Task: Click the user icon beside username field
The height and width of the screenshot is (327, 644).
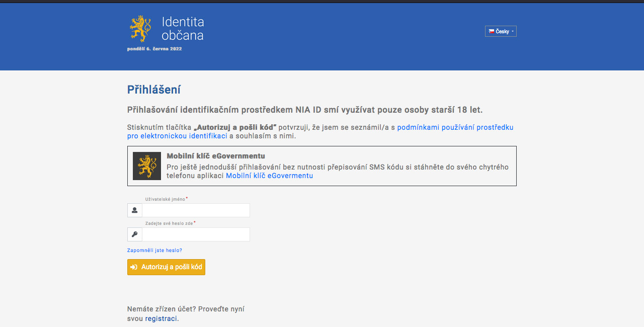Action: pos(135,210)
